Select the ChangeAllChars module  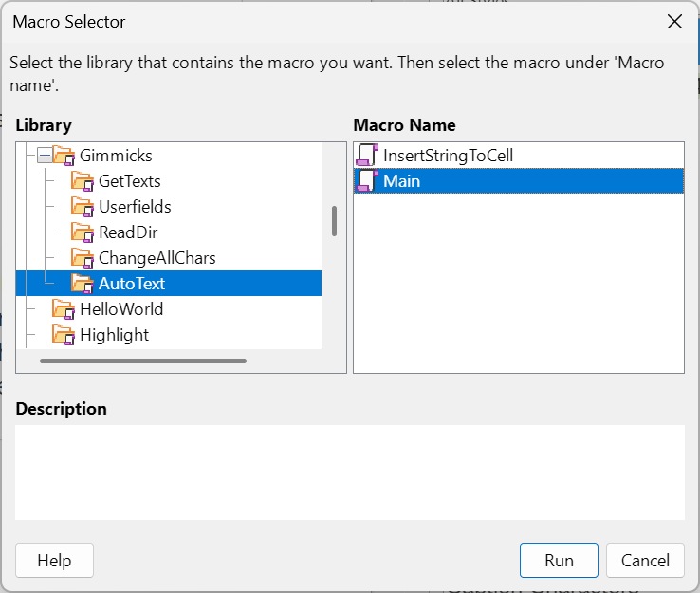click(x=157, y=258)
